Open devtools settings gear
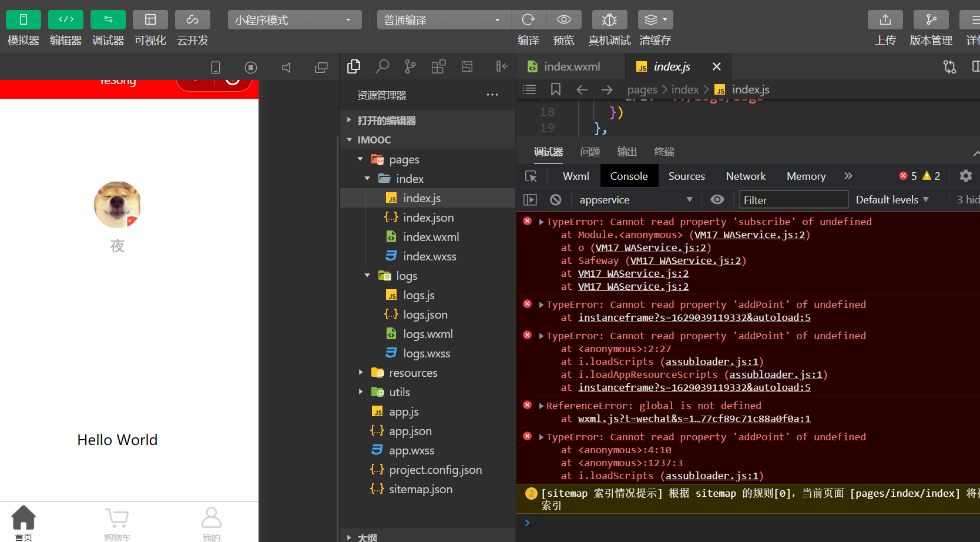This screenshot has height=542, width=980. (965, 176)
